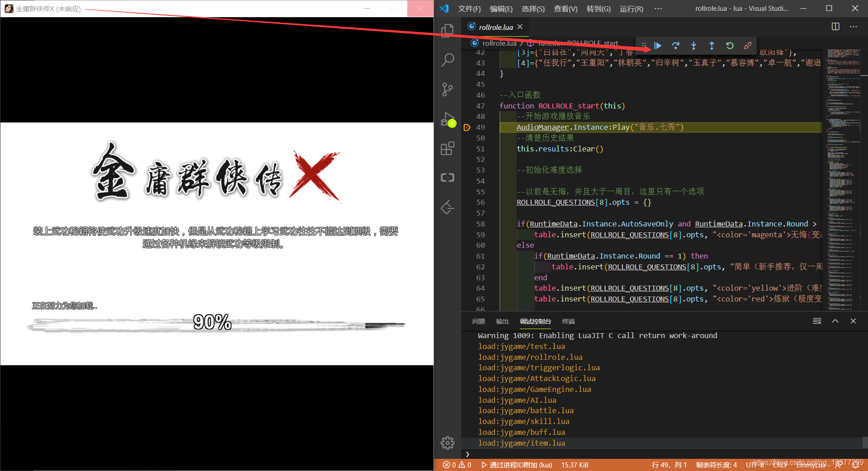Open the Extensions view
Screen dimensions: 868x471
point(448,148)
